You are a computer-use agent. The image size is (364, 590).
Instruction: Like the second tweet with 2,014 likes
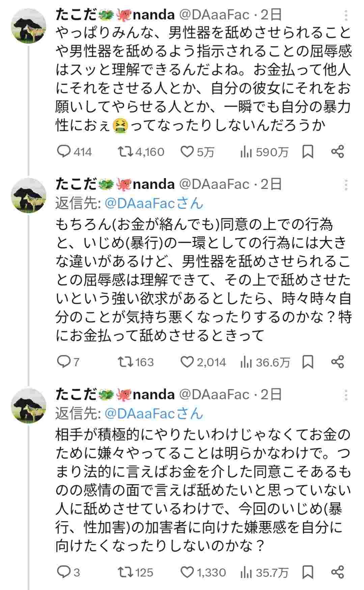click(187, 362)
